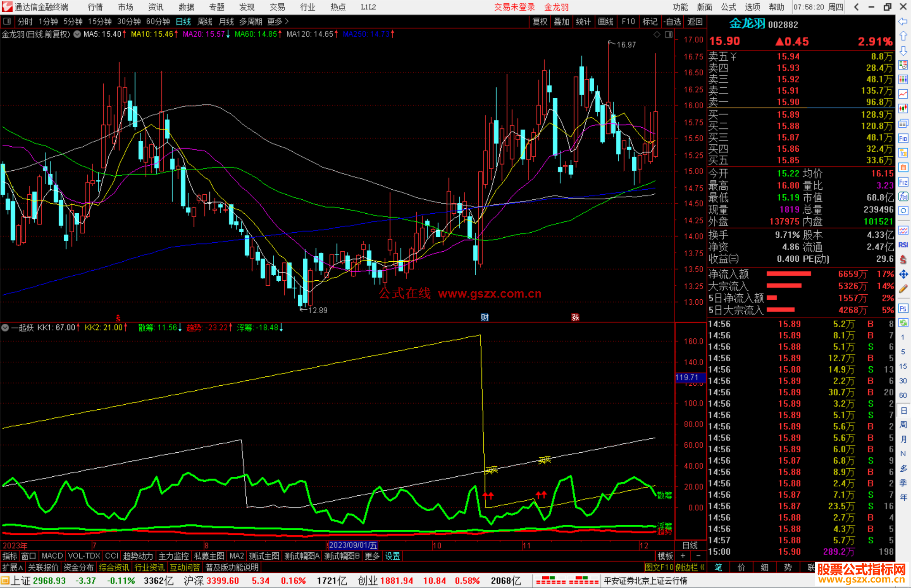Click the candlestick chart icon in right sidebar
The image size is (911, 588).
[903, 109]
